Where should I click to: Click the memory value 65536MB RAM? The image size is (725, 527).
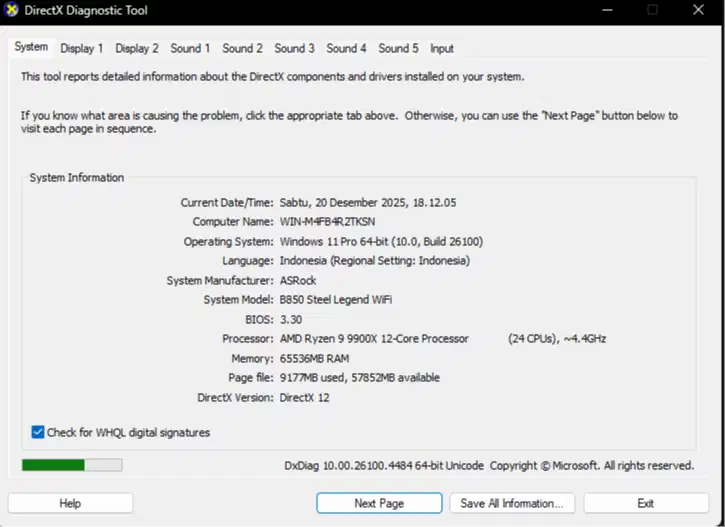tap(314, 359)
